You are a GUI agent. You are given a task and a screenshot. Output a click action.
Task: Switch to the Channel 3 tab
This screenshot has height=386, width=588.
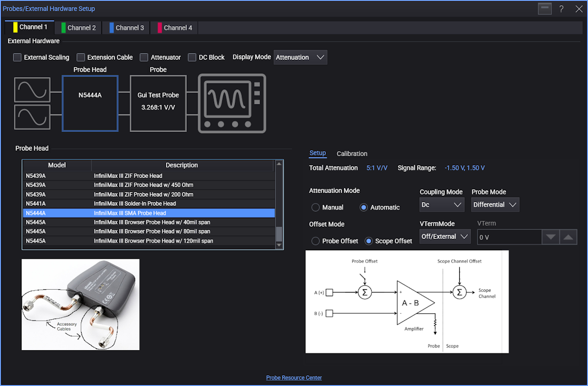[x=127, y=28]
